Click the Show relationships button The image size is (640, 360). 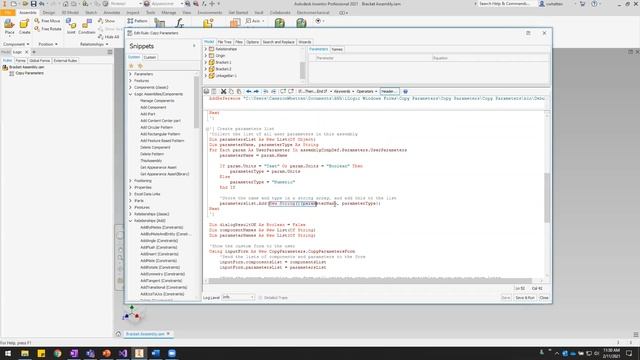click(x=107, y=21)
